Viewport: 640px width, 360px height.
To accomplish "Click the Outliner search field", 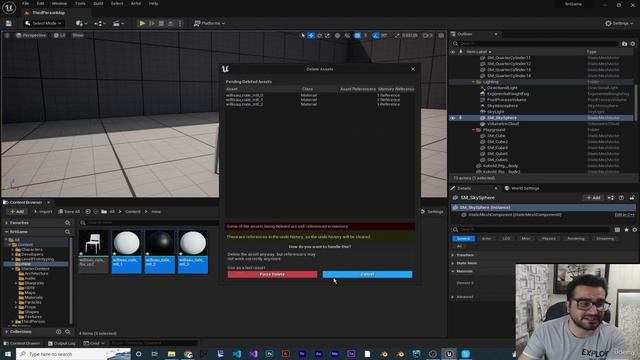I will (x=536, y=44).
